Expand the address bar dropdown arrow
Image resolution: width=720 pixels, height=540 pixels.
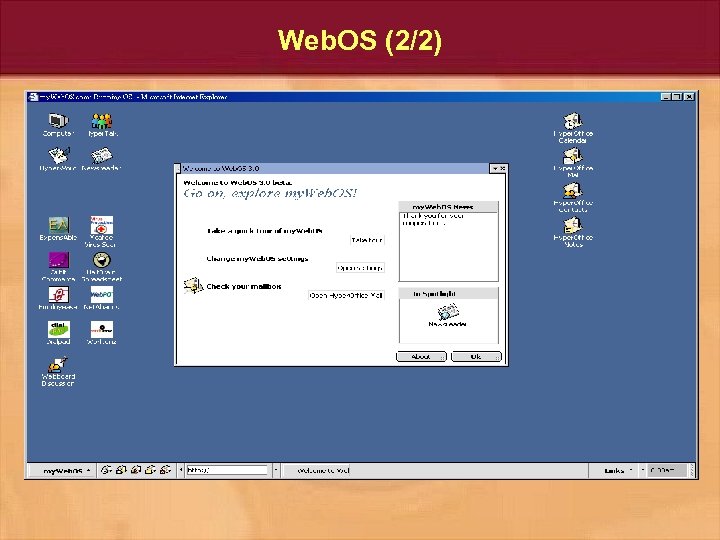(x=276, y=470)
